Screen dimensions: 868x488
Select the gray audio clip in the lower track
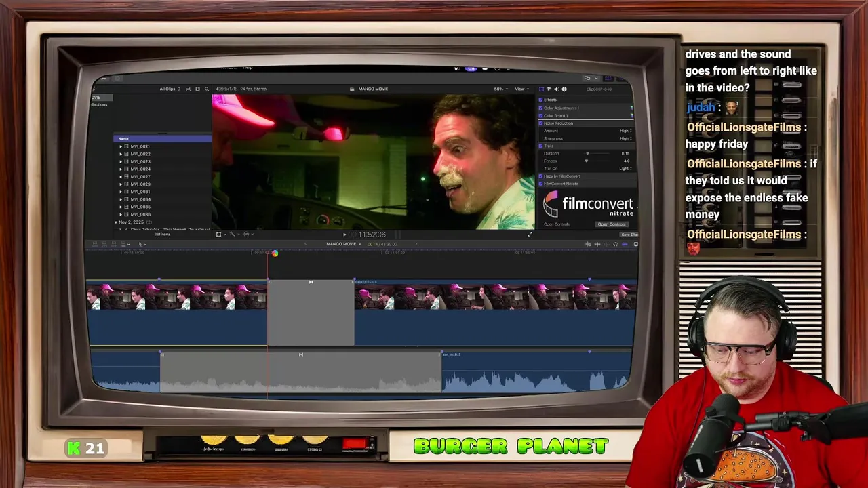coord(301,372)
